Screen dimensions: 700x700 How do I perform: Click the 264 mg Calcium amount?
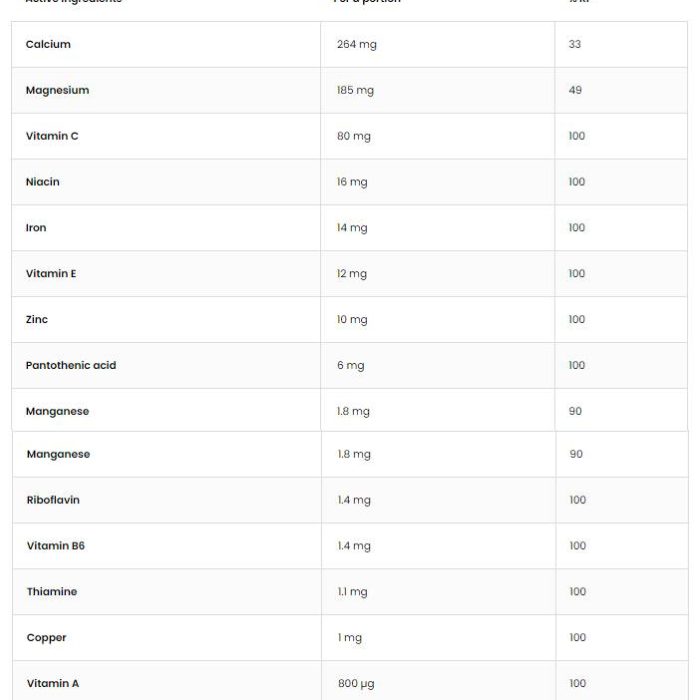pyautogui.click(x=357, y=44)
